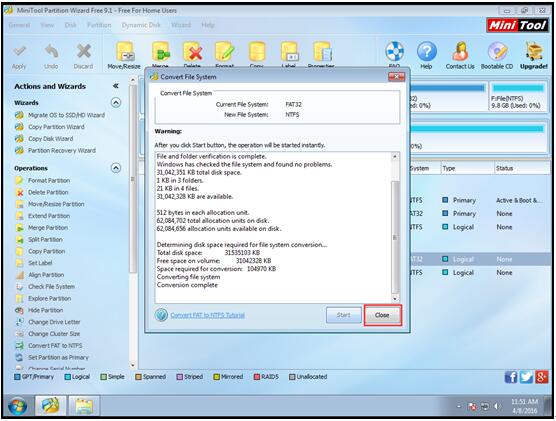
Task: Choose Split Partition operation
Action: pos(45,239)
